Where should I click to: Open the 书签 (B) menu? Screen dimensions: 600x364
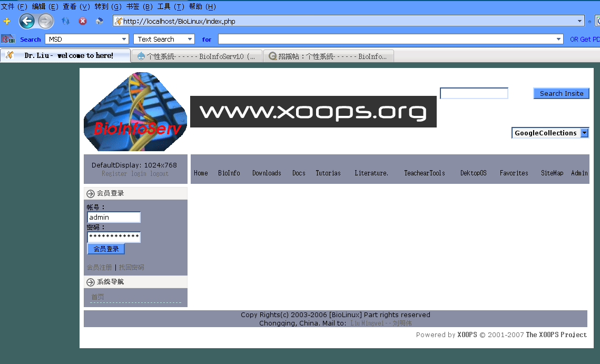[x=139, y=6]
